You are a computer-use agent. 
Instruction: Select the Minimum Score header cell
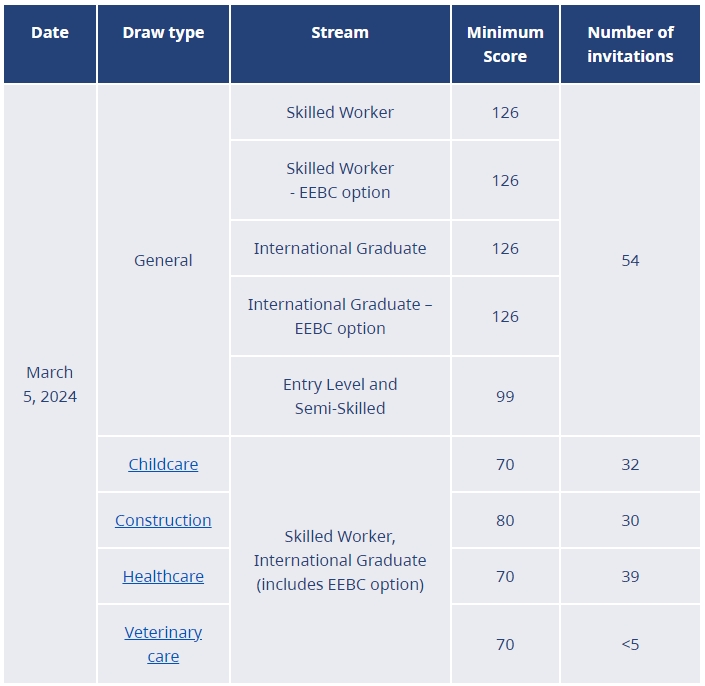click(x=505, y=45)
